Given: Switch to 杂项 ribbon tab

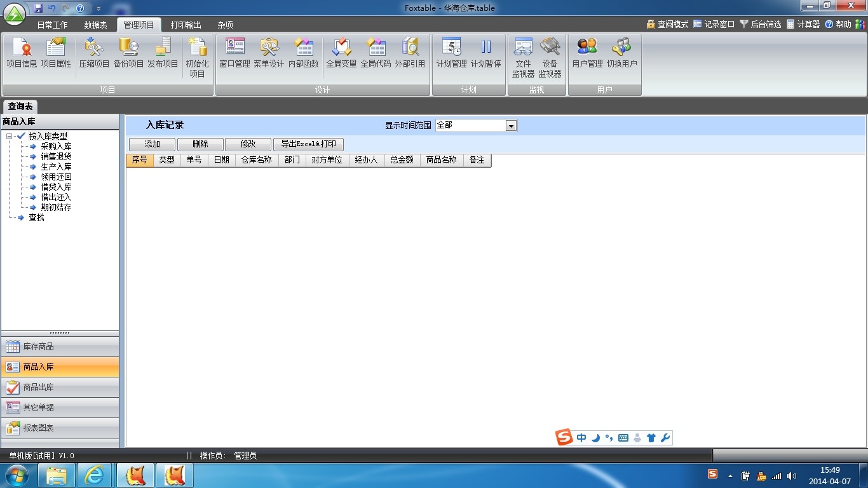Looking at the screenshot, I should (x=226, y=25).
